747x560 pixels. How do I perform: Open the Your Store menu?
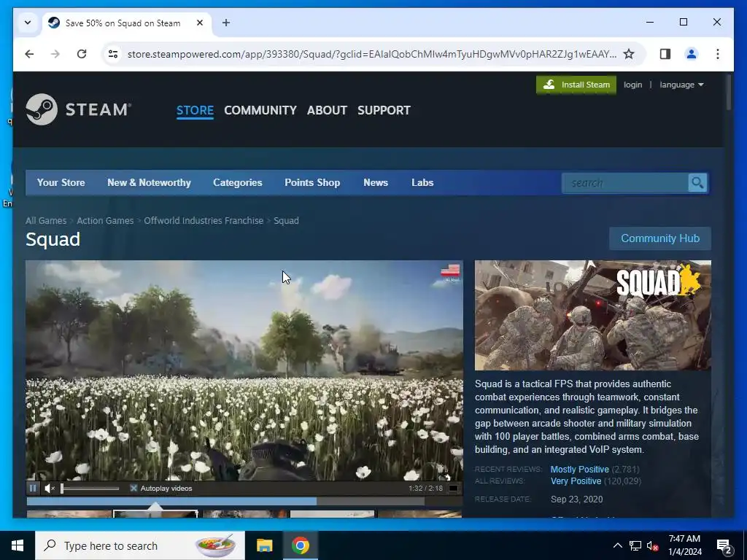point(61,183)
